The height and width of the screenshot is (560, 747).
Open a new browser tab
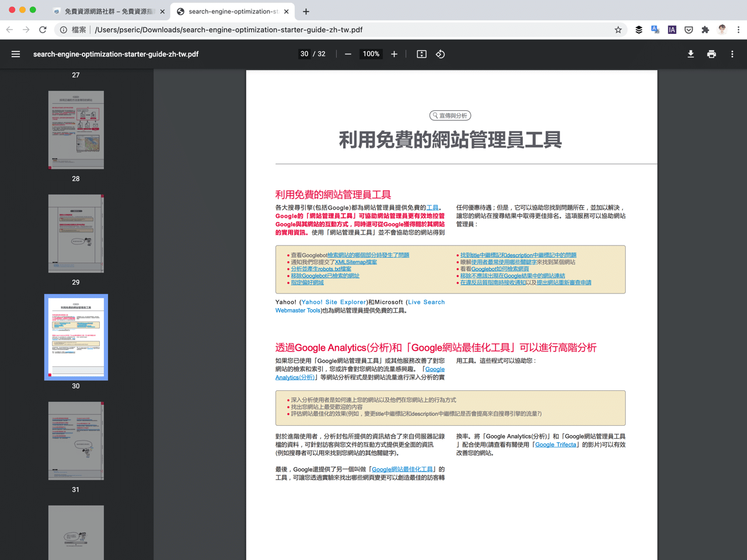(306, 11)
